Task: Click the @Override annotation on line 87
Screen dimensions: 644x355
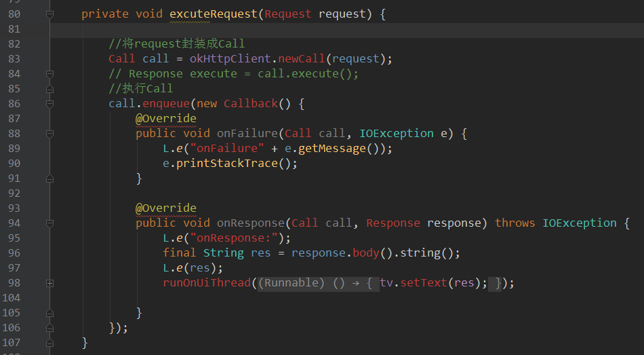Action: coord(166,119)
